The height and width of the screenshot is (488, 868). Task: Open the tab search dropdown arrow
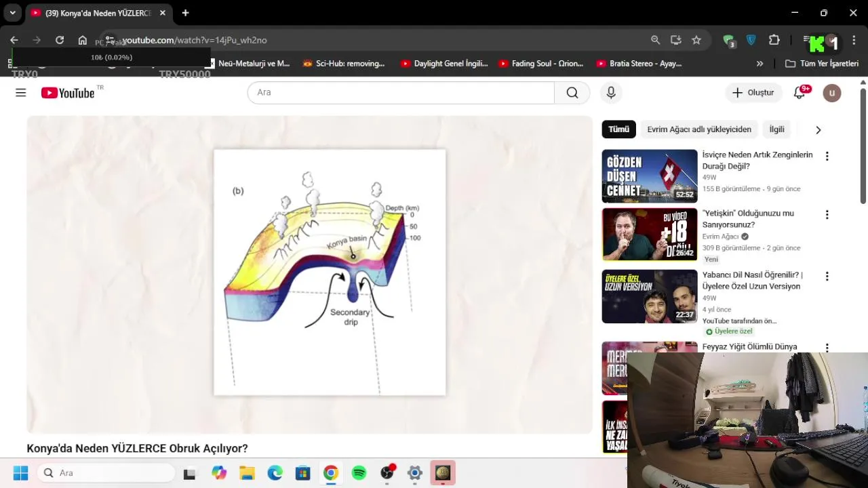12,13
